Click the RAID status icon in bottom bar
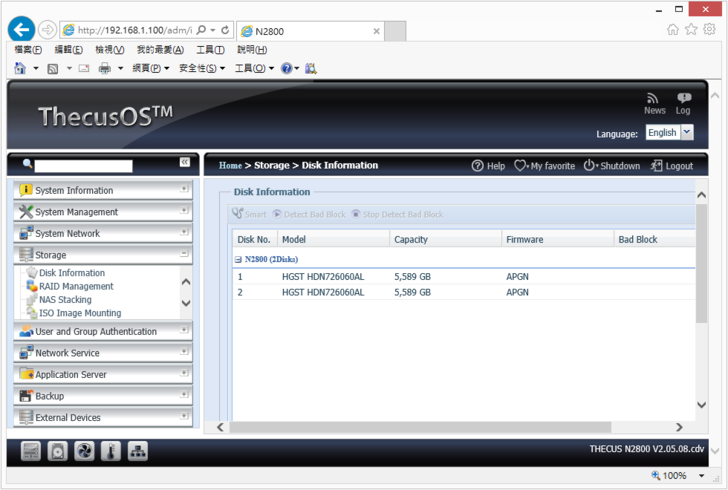The image size is (728, 490). tap(31, 452)
